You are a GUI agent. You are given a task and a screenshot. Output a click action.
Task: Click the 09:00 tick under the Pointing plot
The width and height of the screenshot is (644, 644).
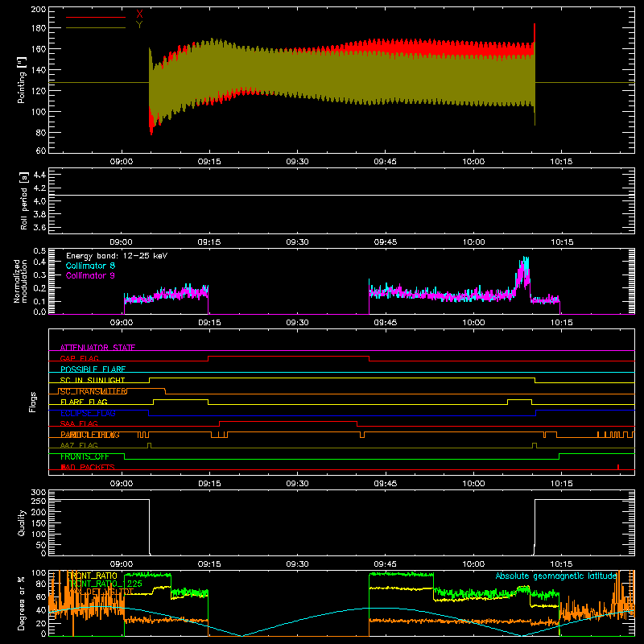[122, 162]
